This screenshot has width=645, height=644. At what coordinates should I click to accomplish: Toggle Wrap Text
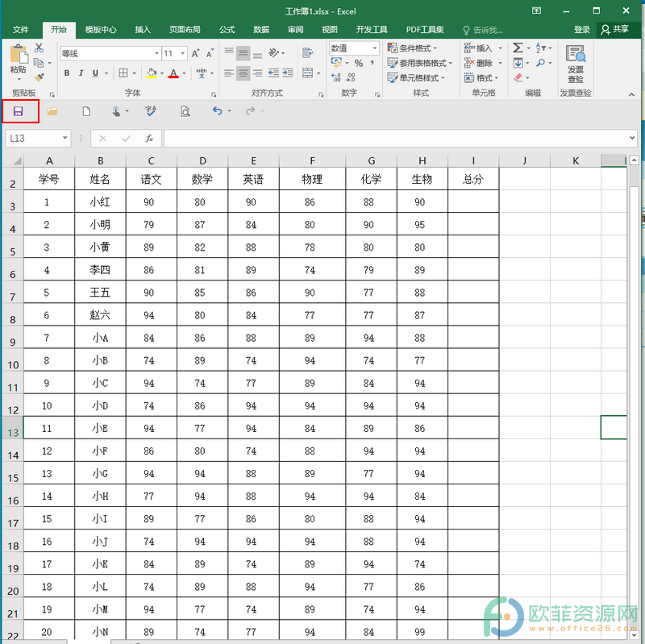coord(308,52)
